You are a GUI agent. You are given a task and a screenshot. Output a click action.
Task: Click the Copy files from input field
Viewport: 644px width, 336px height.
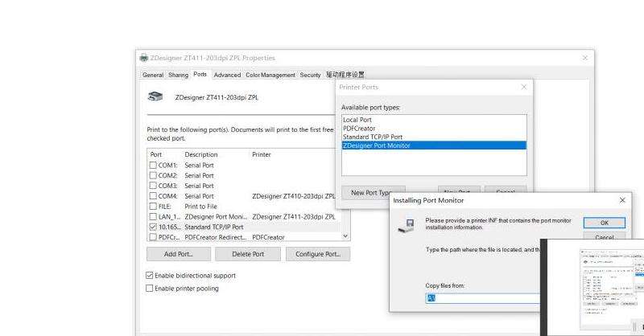pyautogui.click(x=482, y=298)
